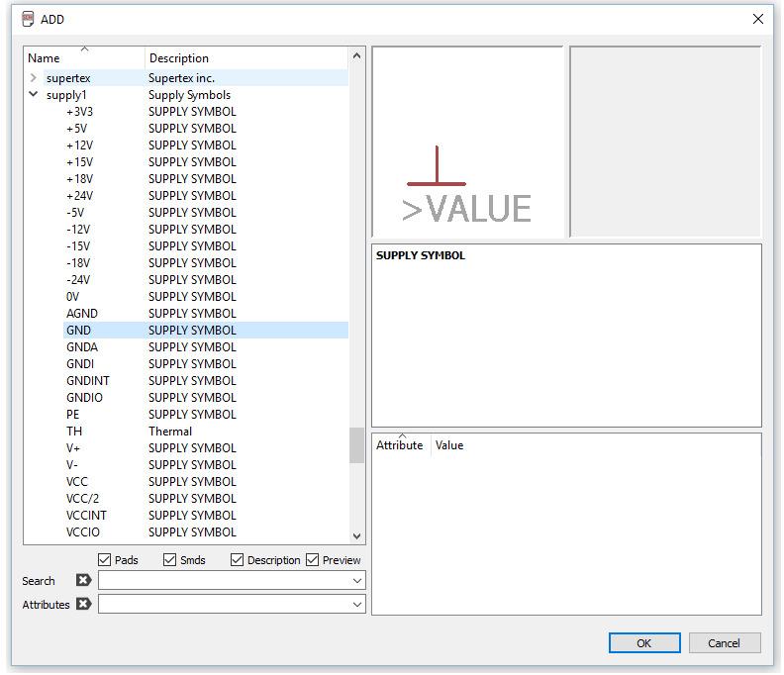
Task: Collapse the supply1 library
Action: pos(34,94)
